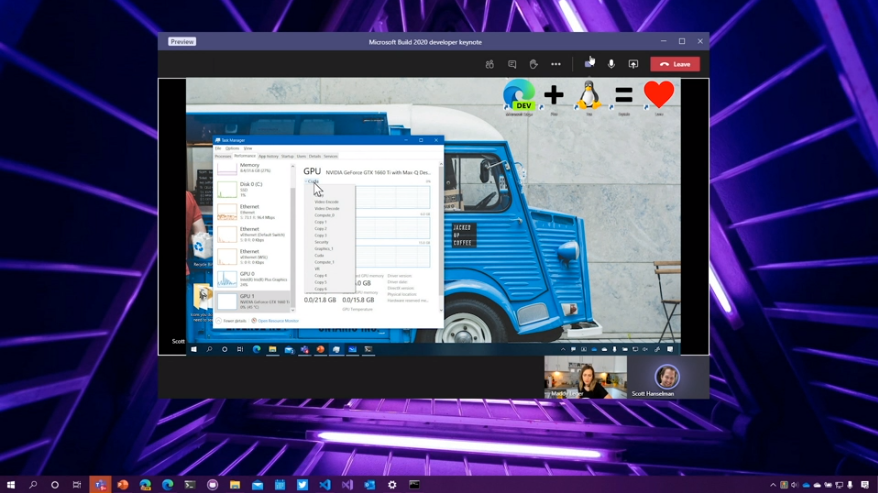This screenshot has height=493, width=878.
Task: Click the equals sign desktop shortcut
Action: tap(623, 96)
